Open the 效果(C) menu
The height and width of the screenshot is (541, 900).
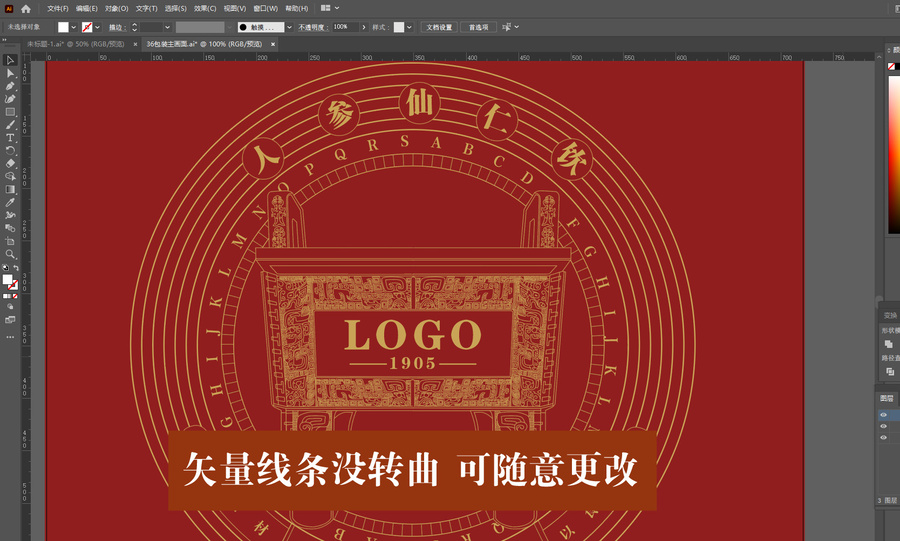coord(205,9)
